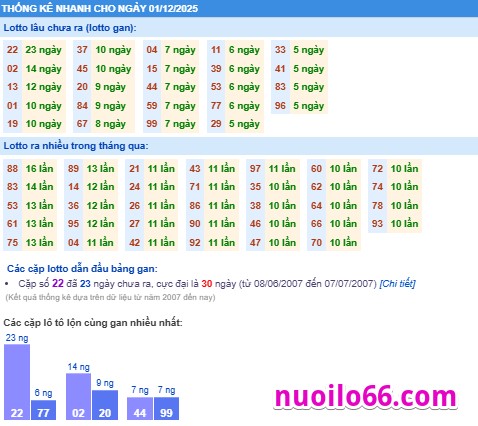
Task: Select '5 ngày' next to number 29
Action: click(244, 124)
